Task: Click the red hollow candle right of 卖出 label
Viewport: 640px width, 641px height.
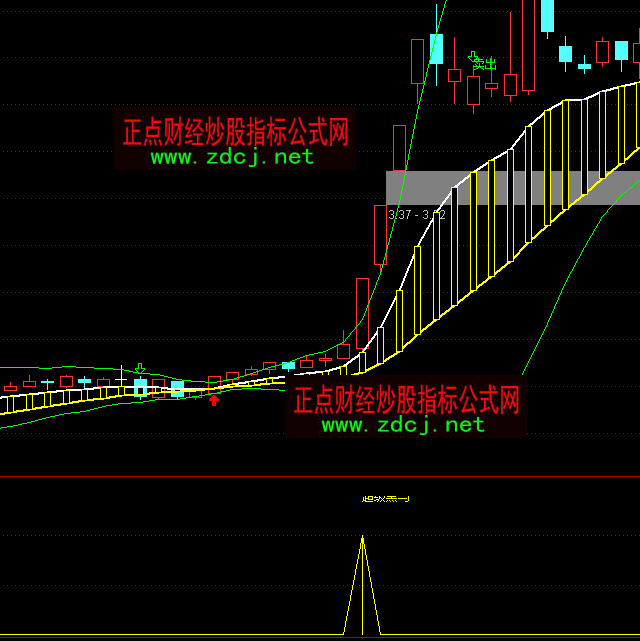Action: coord(511,84)
